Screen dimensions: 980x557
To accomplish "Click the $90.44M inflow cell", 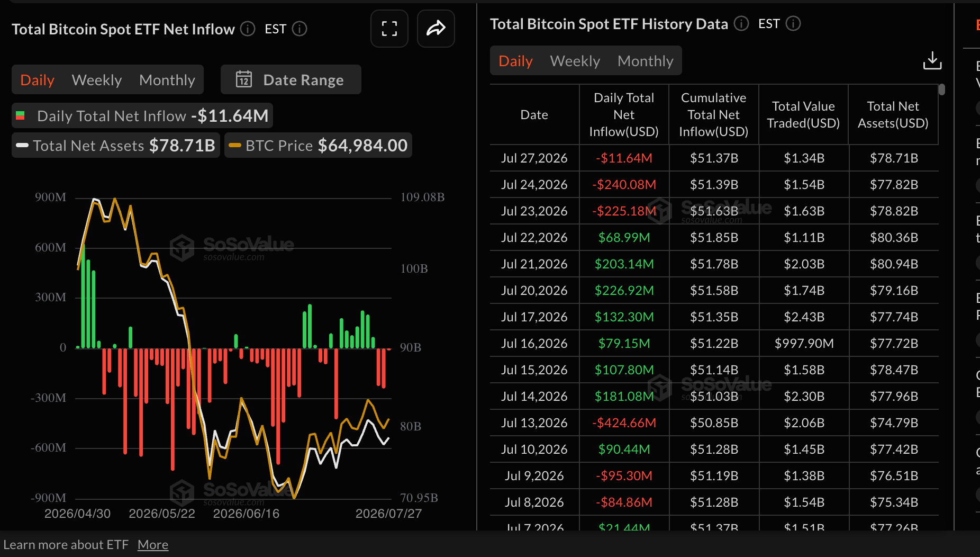I will click(x=624, y=449).
